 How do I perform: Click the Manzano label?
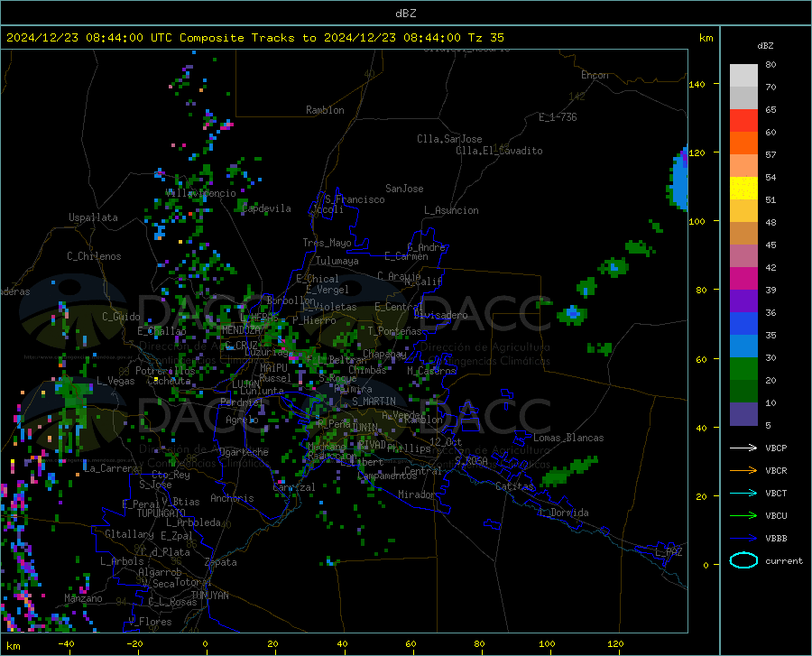tap(83, 598)
